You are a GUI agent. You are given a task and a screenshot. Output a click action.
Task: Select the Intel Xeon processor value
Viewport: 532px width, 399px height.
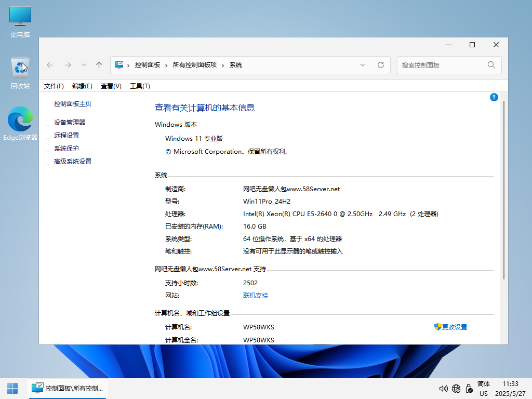341,214
